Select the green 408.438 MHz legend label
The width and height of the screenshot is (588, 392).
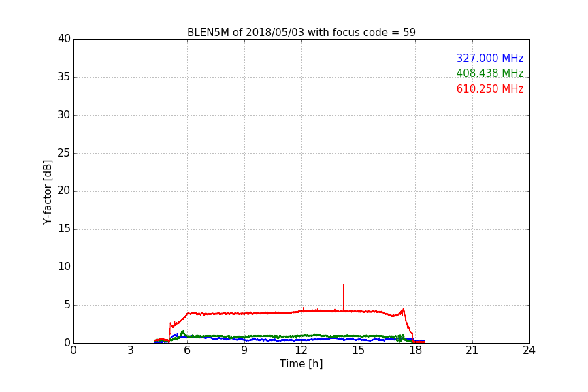click(490, 73)
